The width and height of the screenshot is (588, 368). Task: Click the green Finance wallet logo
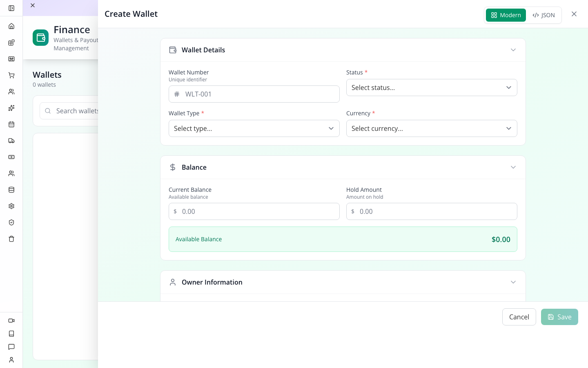tap(41, 38)
